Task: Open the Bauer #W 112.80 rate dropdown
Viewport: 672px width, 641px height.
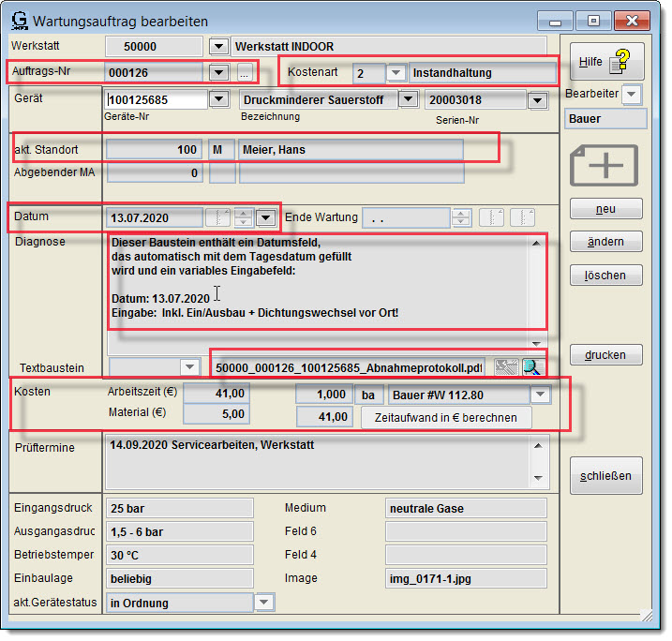Action: tap(539, 395)
